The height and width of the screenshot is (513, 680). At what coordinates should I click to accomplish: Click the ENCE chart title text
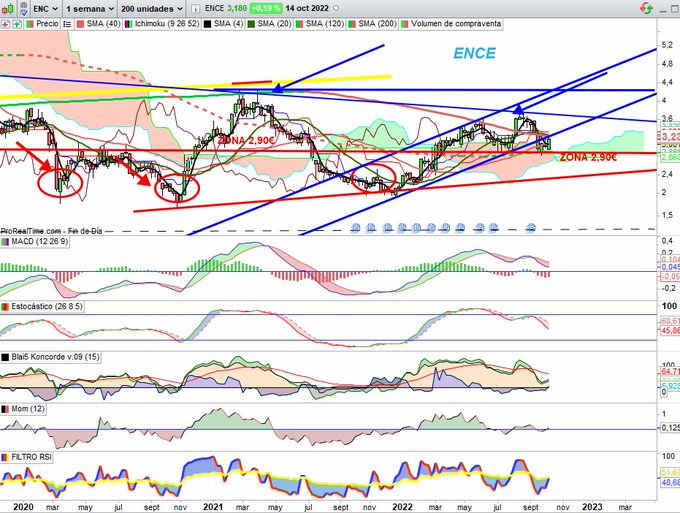[x=474, y=53]
